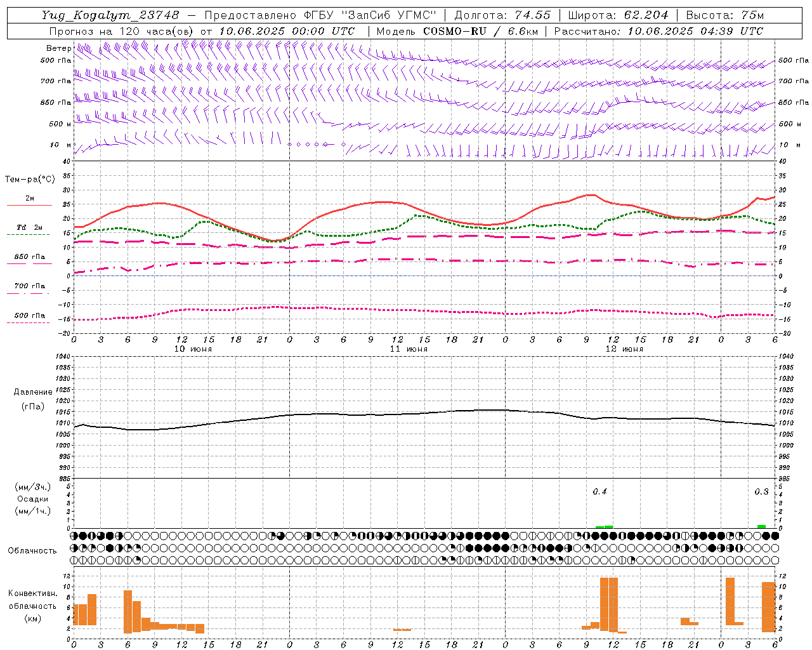Click the 'Конвективн.' convective cloud label
The width and height of the screenshot is (812, 650).
point(32,594)
